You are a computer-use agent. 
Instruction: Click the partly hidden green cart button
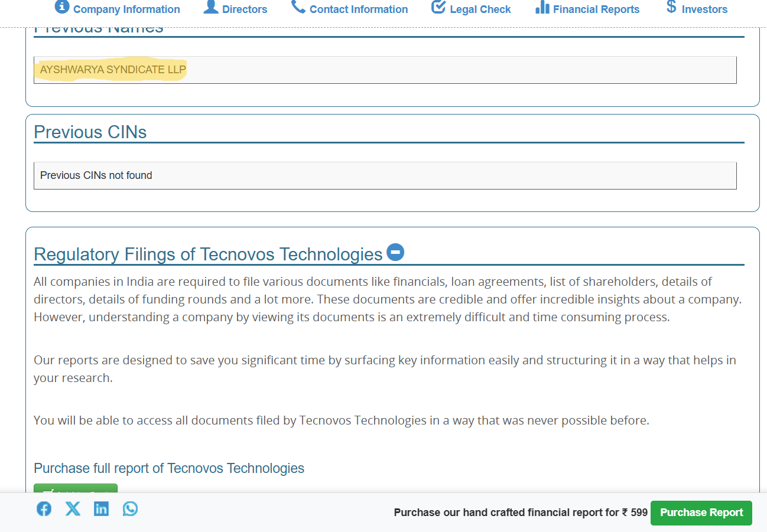coord(76,488)
